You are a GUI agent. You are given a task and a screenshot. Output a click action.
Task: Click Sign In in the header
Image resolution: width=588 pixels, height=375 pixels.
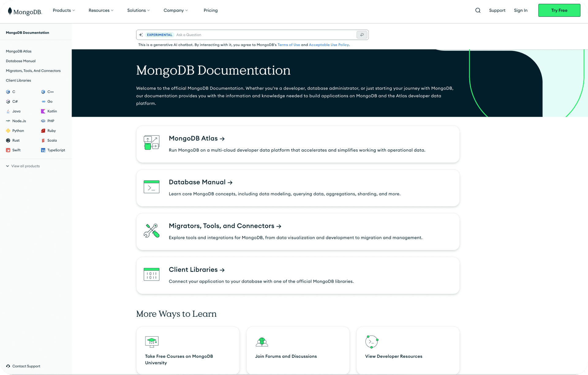(x=521, y=10)
